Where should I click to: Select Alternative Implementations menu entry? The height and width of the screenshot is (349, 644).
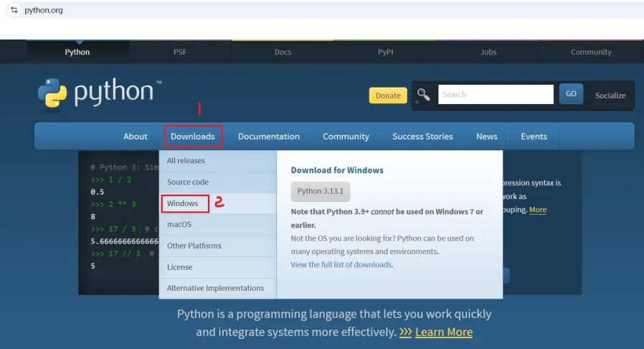[218, 288]
